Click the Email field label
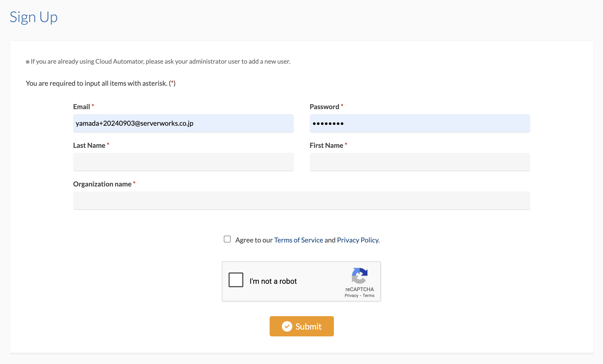This screenshot has width=603, height=364. (81, 107)
